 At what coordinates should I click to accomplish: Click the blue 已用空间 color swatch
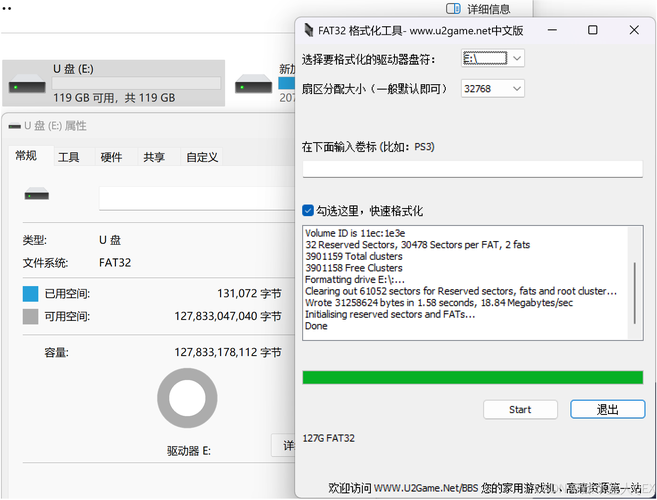pyautogui.click(x=31, y=294)
